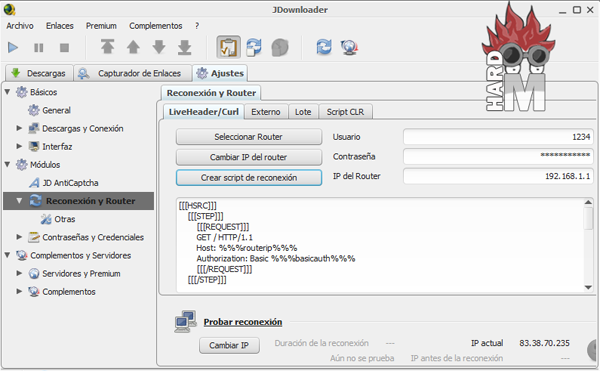Image resolution: width=600 pixels, height=371 pixels.
Task: Click script scrollbar up arrow
Action: click(589, 202)
